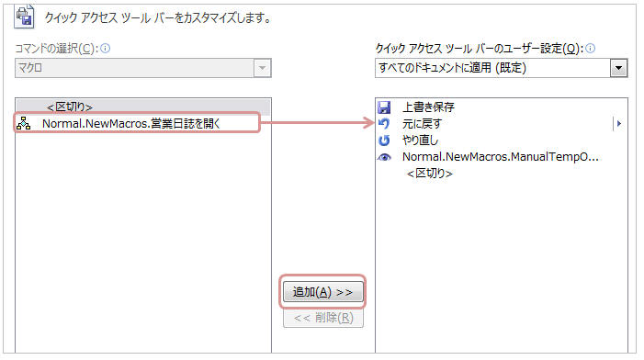Select 上書き保存 entry in right list
The width and height of the screenshot is (644, 360).
point(501,107)
